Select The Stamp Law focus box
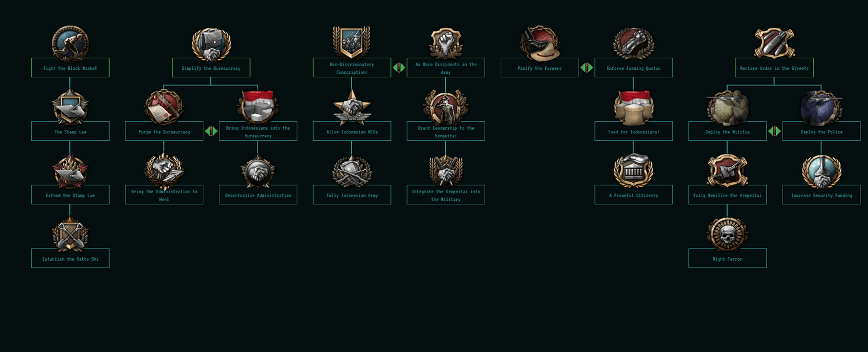 pyautogui.click(x=70, y=131)
